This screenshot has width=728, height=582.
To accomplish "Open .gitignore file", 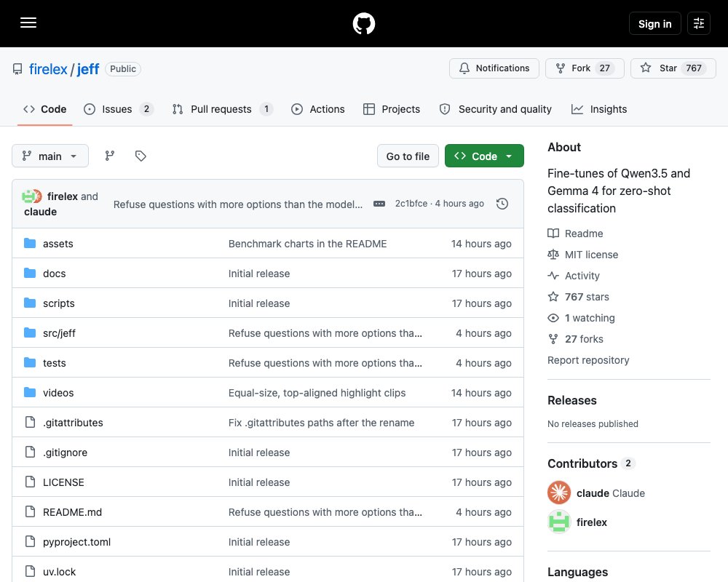I will point(65,452).
